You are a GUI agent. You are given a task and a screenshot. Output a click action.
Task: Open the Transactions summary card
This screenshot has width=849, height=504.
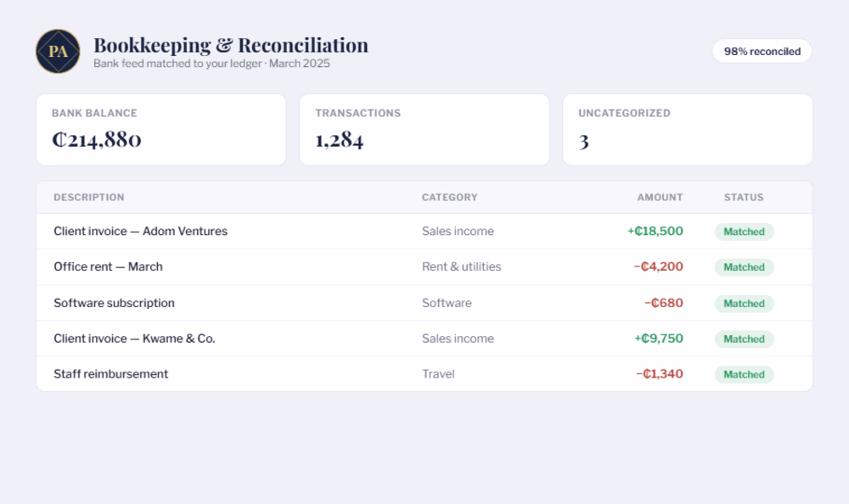tap(424, 130)
